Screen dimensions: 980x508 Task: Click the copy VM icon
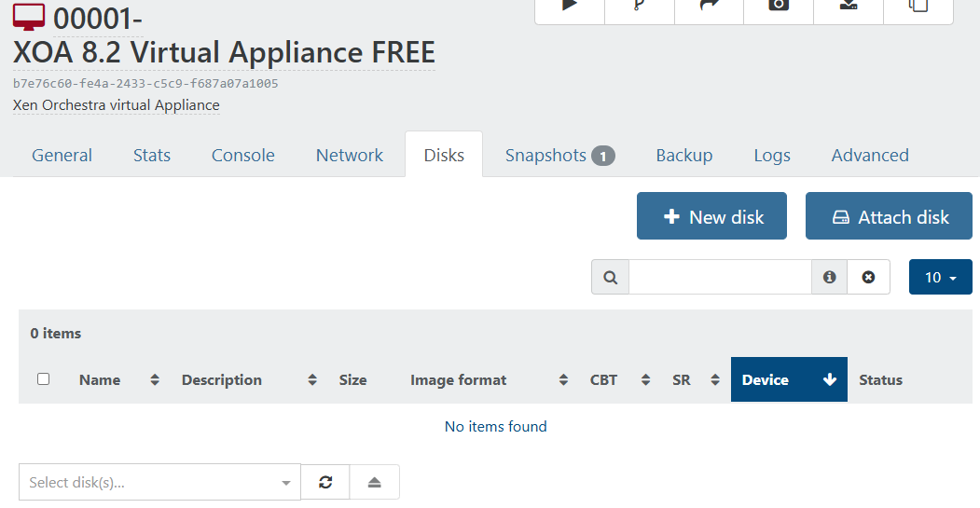[918, 6]
